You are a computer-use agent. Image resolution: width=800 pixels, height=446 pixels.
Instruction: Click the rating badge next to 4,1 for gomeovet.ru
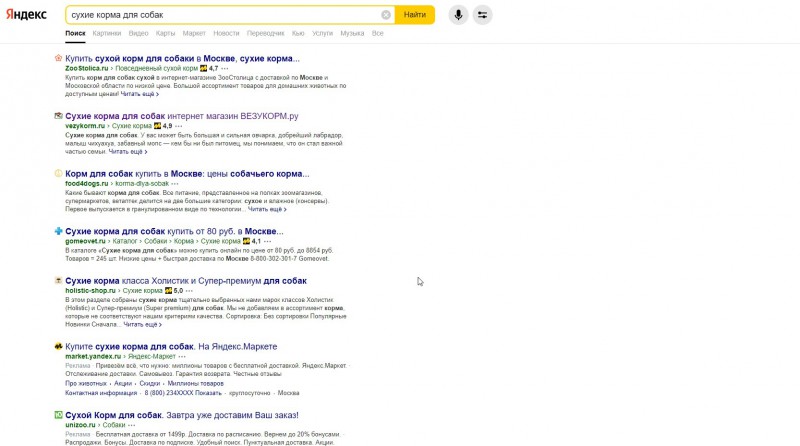[246, 241]
